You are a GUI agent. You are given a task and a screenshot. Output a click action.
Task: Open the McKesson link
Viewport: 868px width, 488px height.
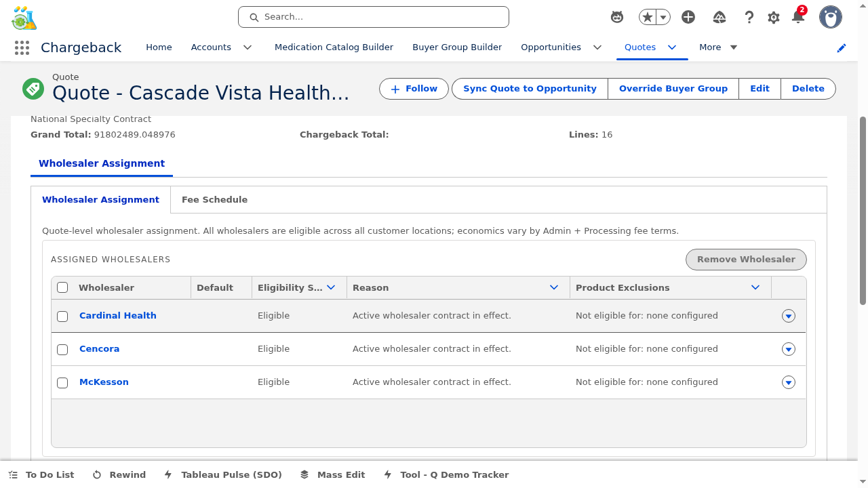104,382
